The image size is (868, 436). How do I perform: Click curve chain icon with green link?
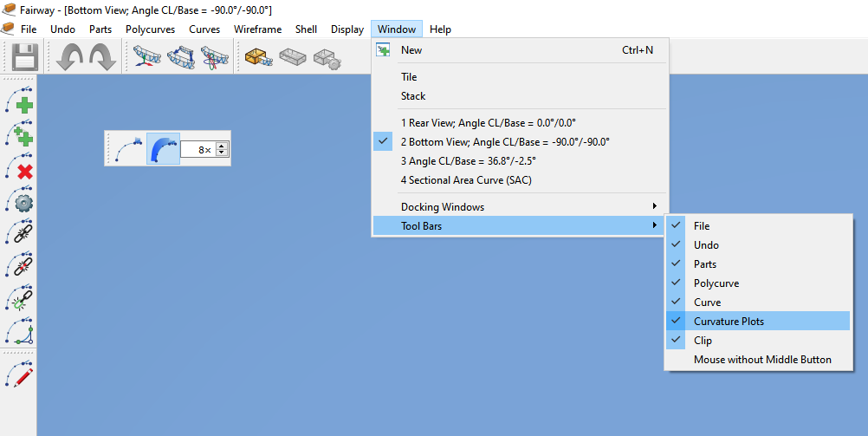pos(19,297)
